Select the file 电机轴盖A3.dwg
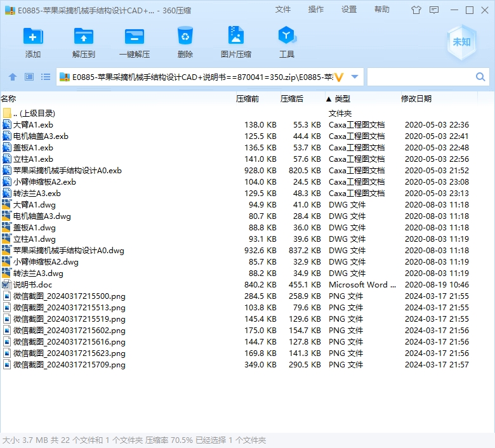The image size is (495, 448). (x=42, y=216)
